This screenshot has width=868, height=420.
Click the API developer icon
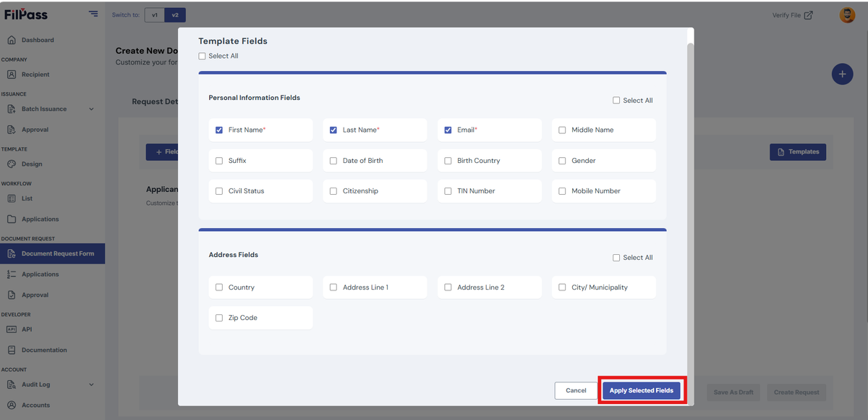pyautogui.click(x=12, y=329)
